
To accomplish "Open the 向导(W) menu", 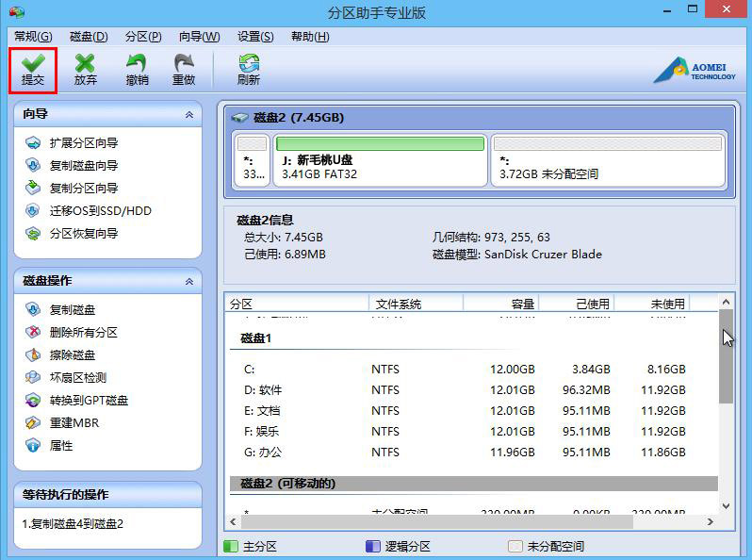I will [x=199, y=37].
